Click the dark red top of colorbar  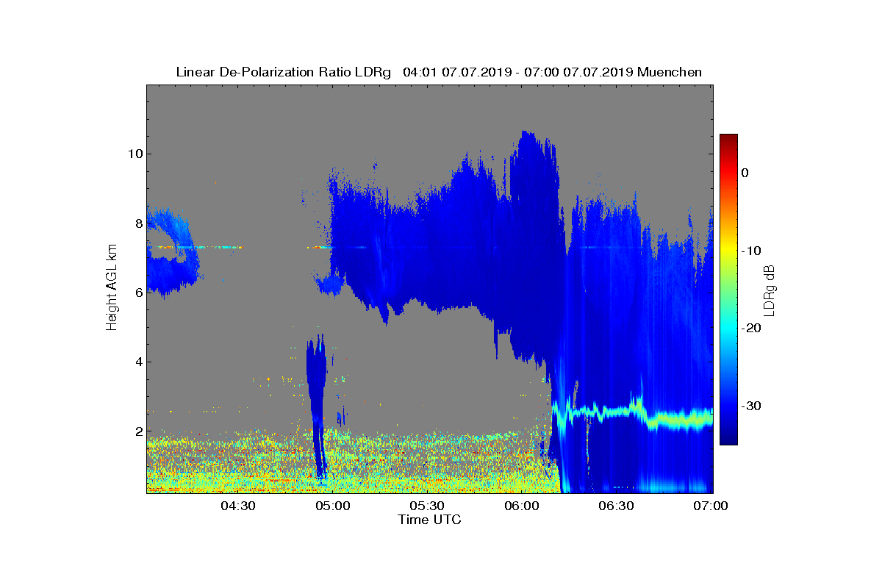pos(728,140)
